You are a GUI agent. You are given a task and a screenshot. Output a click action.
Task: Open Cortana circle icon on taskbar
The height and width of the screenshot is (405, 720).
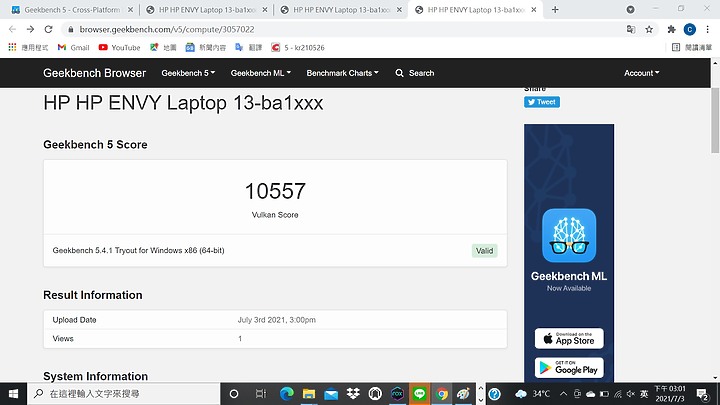point(234,394)
